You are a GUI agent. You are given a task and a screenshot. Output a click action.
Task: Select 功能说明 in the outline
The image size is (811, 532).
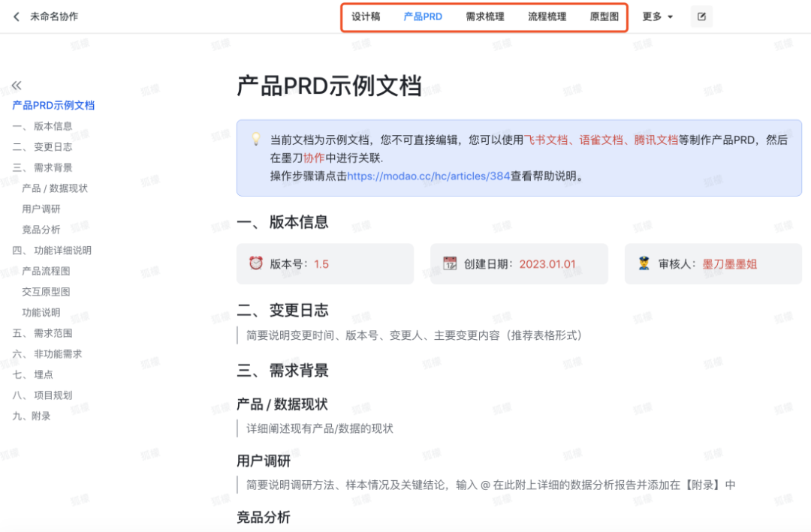[41, 312]
